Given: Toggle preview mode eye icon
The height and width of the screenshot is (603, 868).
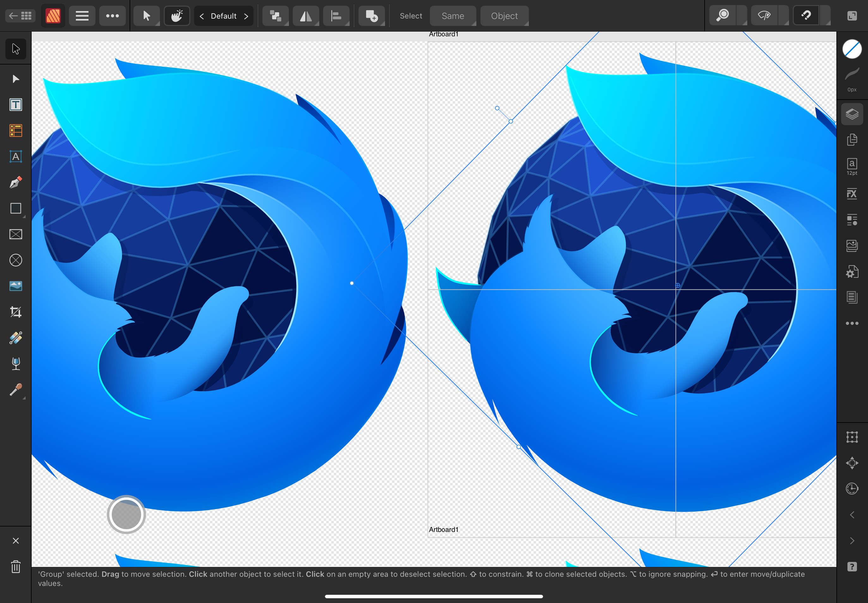Looking at the screenshot, I should tap(764, 15).
